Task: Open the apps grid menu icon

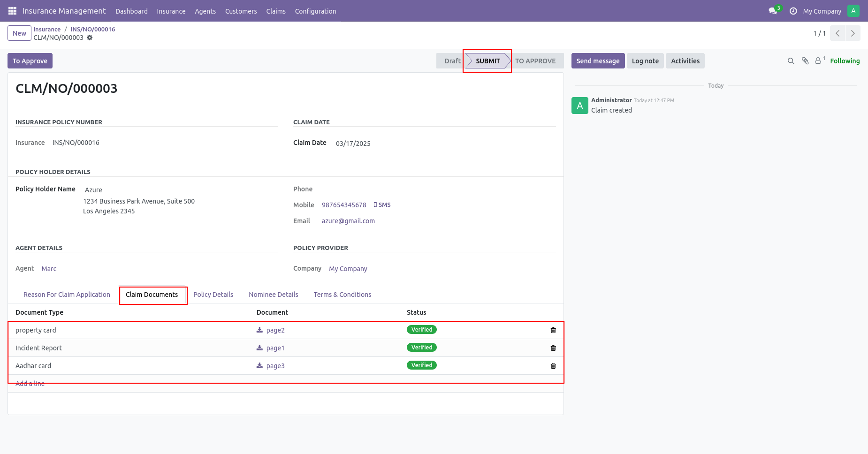Action: 12,11
